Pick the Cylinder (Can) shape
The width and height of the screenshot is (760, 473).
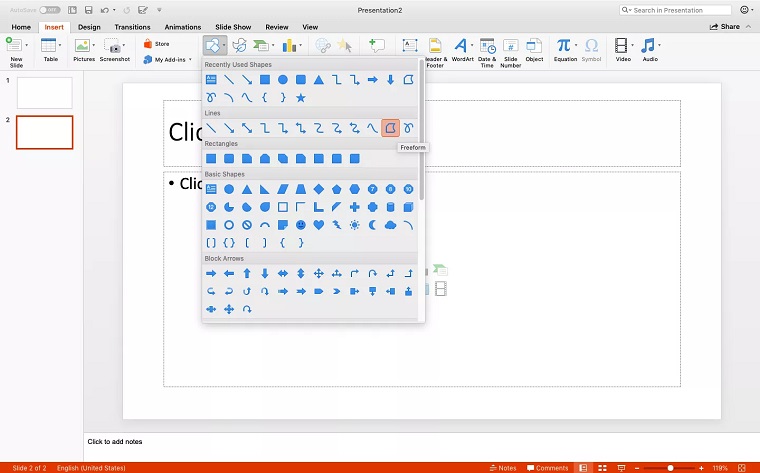(390, 207)
